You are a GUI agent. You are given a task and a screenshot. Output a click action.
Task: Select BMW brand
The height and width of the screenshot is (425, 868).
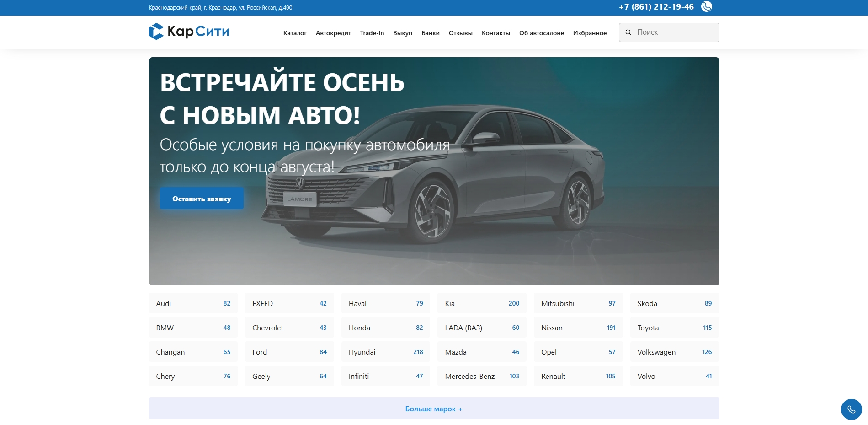[x=193, y=328]
